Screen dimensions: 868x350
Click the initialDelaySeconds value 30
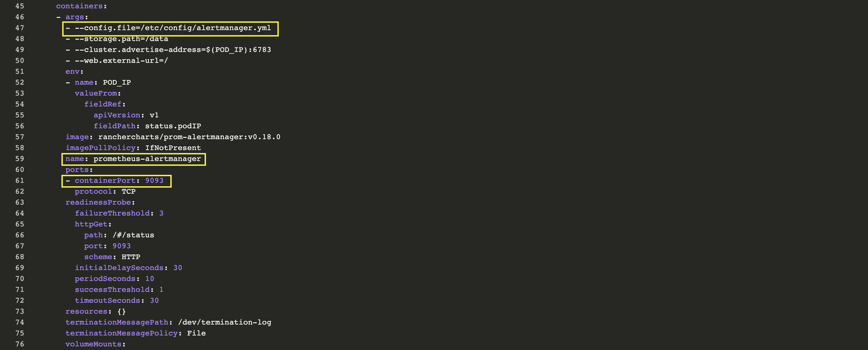pos(177,268)
